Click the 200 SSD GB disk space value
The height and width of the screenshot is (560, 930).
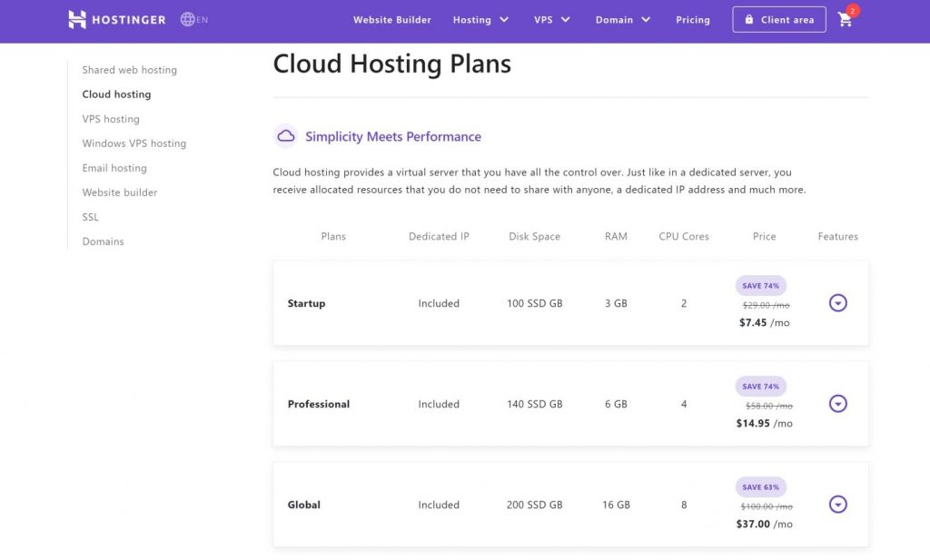534,505
